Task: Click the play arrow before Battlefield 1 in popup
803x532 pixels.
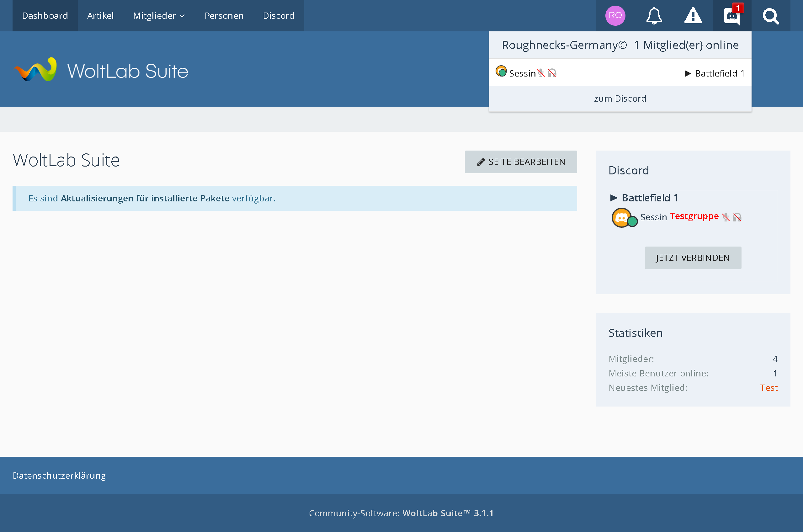Action: [688, 73]
